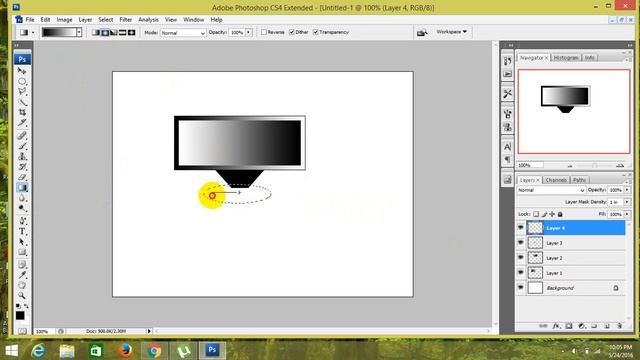Open the layer blend mode Normal dropdown
640x360 pixels.
pos(551,190)
